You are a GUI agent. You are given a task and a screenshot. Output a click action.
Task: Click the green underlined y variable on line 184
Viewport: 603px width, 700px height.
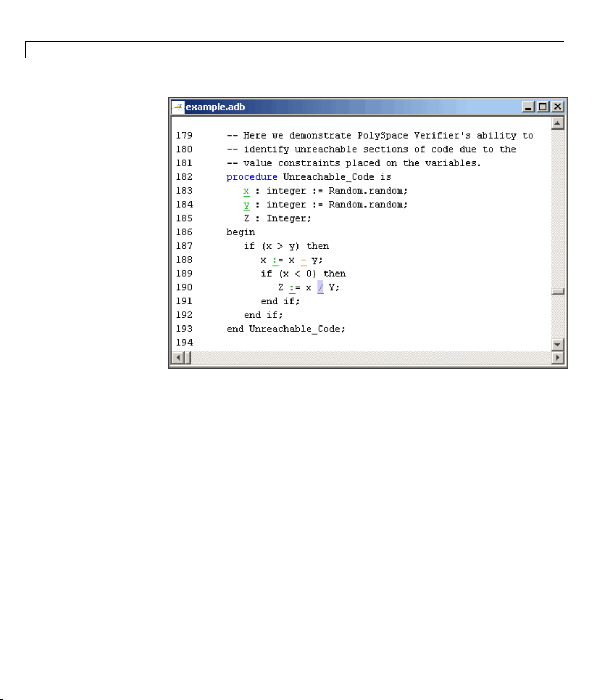click(x=246, y=205)
